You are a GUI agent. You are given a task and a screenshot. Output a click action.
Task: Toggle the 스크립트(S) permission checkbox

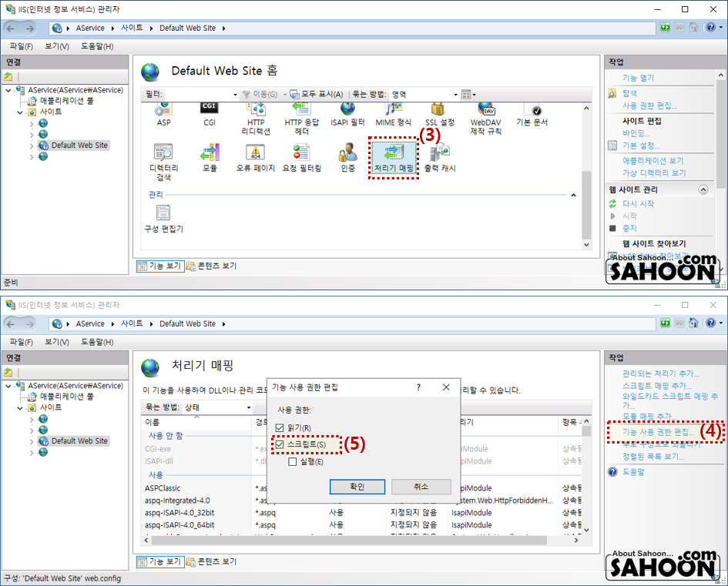(280, 444)
